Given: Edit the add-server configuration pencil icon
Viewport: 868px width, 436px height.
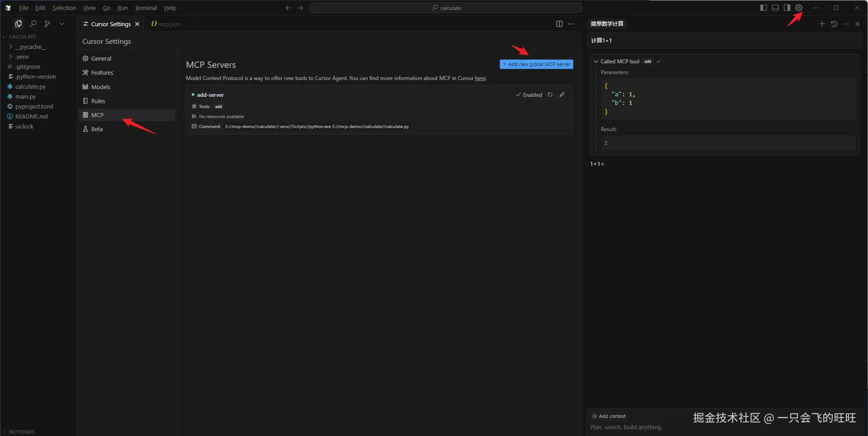Looking at the screenshot, I should tap(562, 95).
